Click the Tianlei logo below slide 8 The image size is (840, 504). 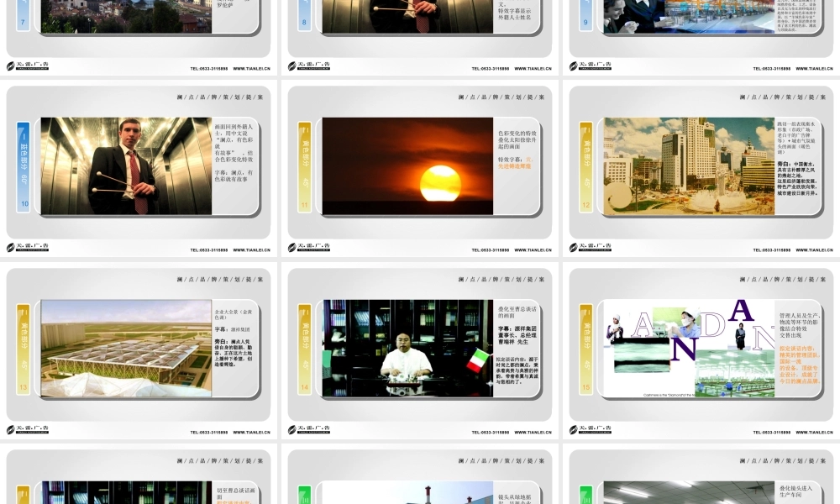pyautogui.click(x=308, y=66)
